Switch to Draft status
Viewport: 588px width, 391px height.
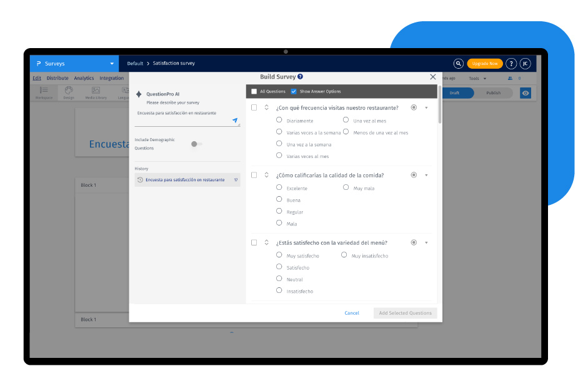pyautogui.click(x=454, y=93)
